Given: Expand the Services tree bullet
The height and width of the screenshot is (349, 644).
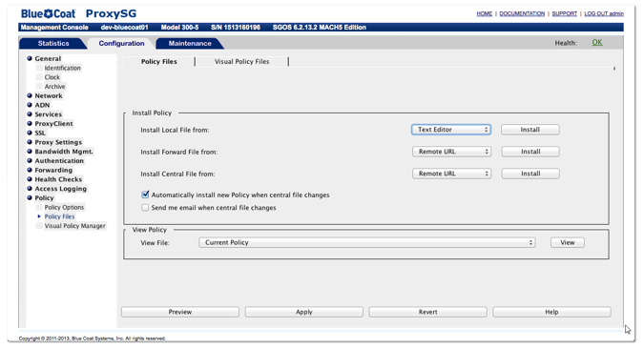Looking at the screenshot, I should click(30, 113).
